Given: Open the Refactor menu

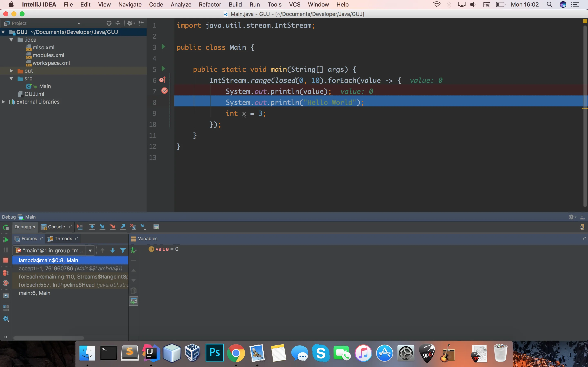Looking at the screenshot, I should pos(210,4).
